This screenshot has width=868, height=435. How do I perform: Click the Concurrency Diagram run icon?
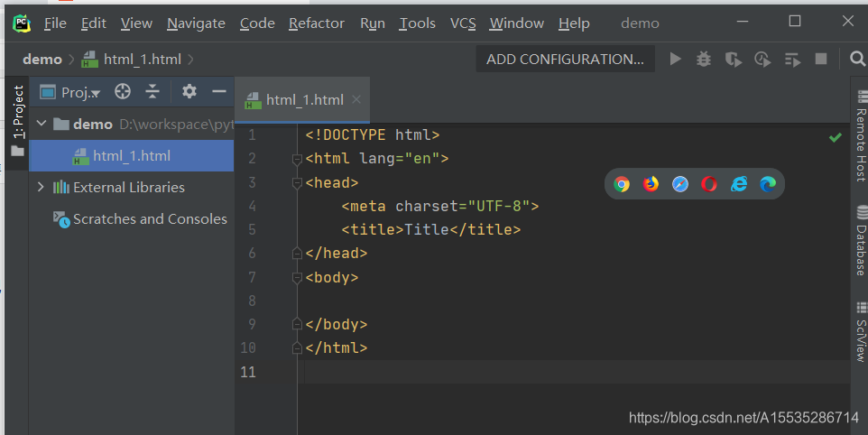793,60
